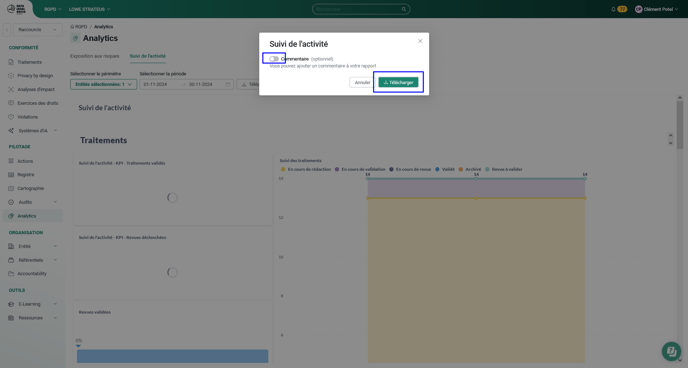
Task: Open Registre in the sidebar
Action: 25,175
